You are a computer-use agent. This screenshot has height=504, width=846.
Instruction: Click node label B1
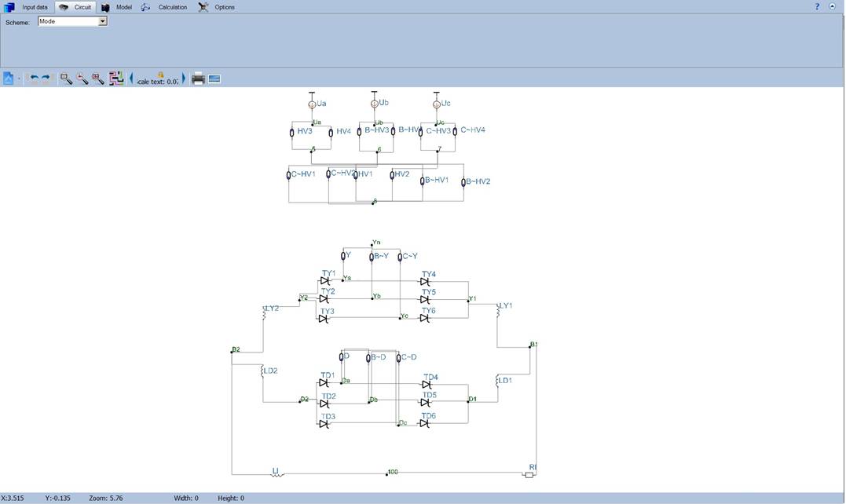[x=533, y=345]
